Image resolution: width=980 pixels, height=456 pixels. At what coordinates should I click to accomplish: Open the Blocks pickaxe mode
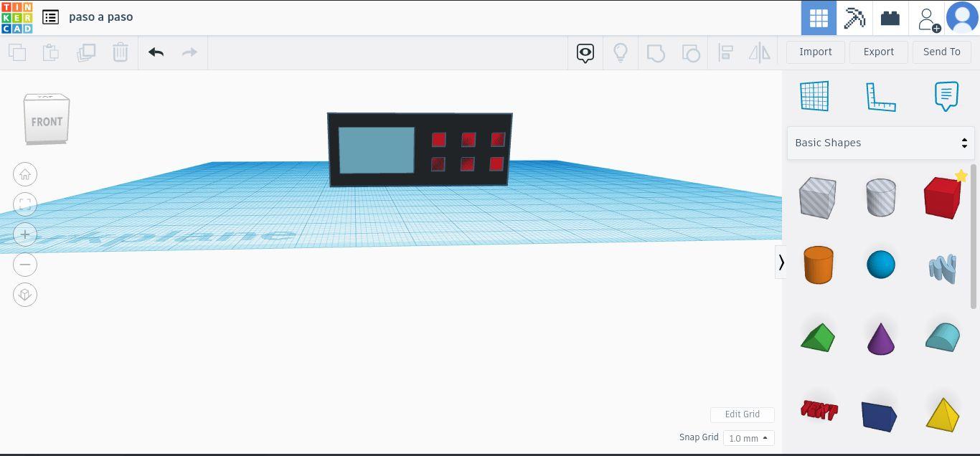click(x=854, y=18)
